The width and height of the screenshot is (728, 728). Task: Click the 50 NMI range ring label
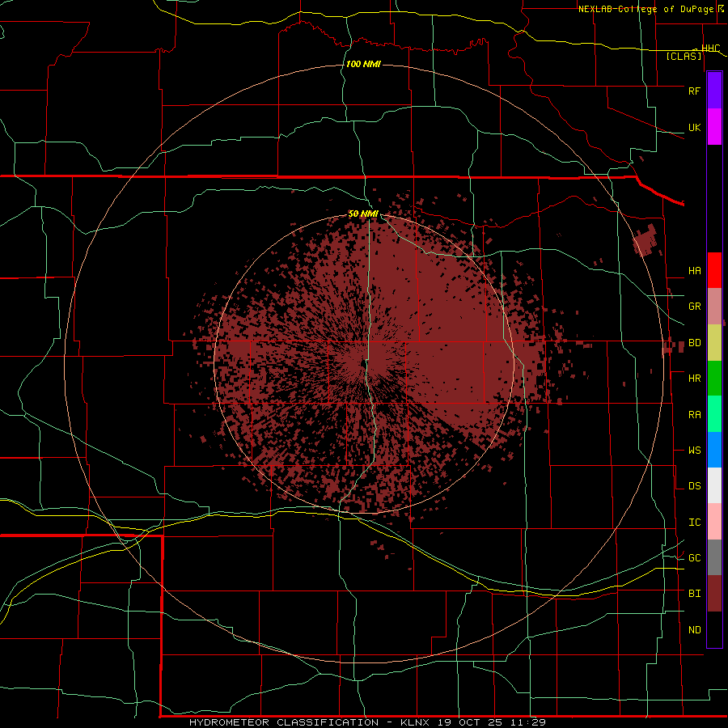[363, 214]
